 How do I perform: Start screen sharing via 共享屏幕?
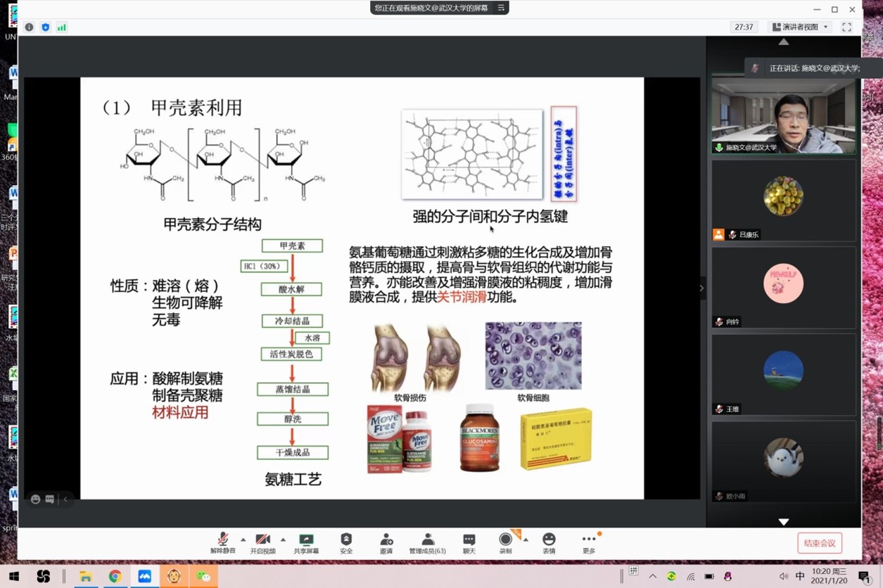(306, 543)
